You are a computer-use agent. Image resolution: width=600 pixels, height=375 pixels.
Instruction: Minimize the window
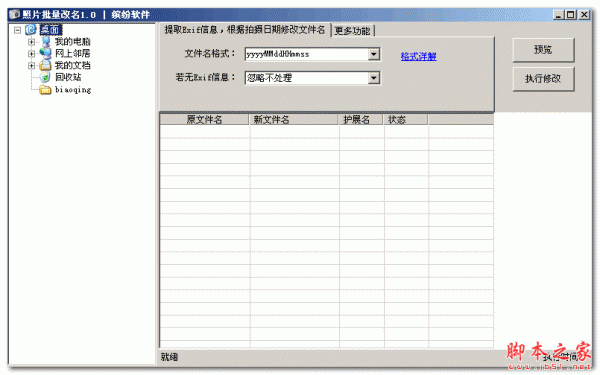(x=558, y=15)
